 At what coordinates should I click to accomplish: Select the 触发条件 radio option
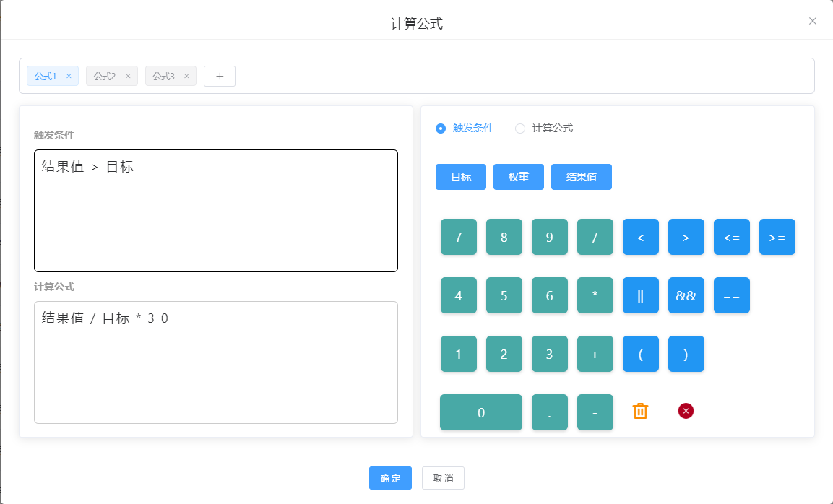[441, 129]
